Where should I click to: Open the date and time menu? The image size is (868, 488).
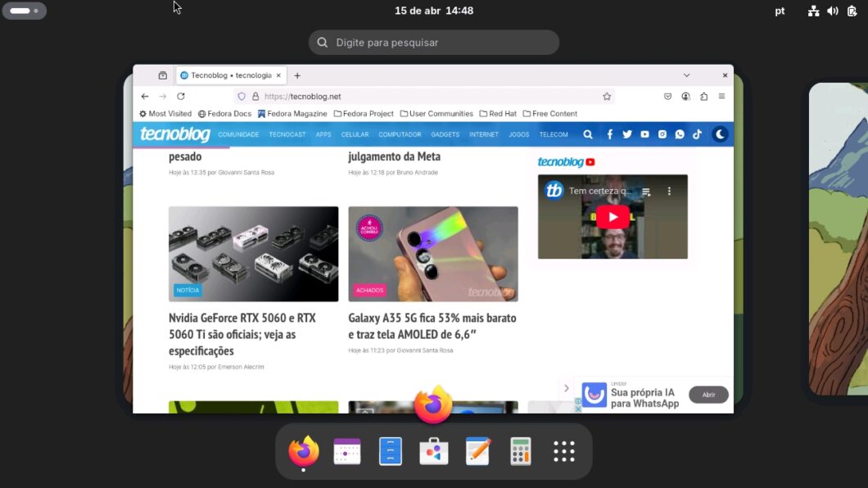click(x=434, y=11)
